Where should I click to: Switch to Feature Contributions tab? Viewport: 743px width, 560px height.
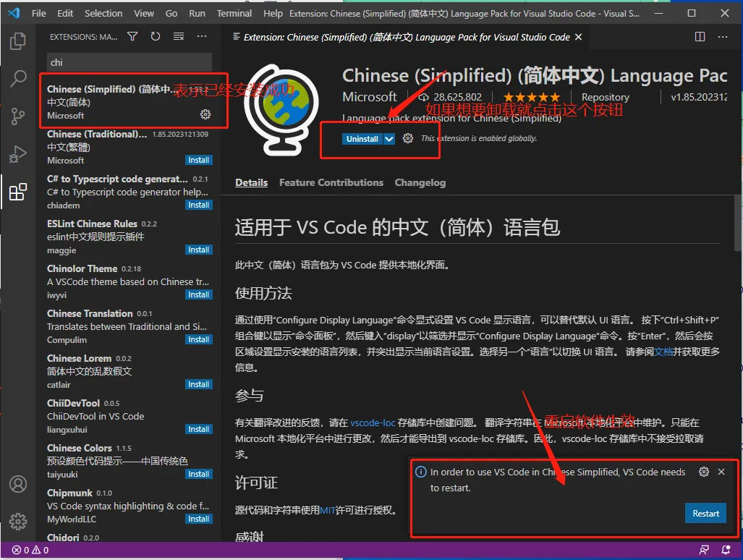point(331,183)
